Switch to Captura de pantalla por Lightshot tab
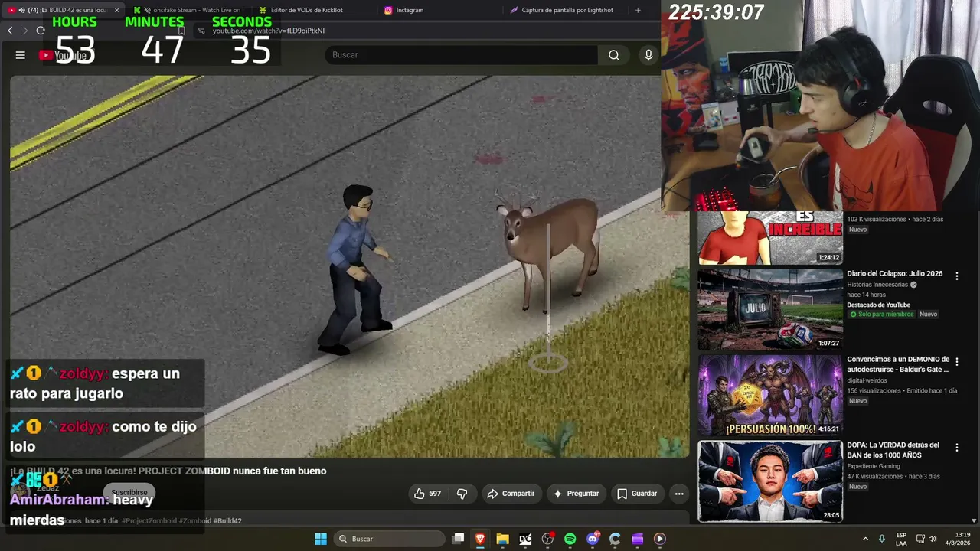 [x=567, y=10]
